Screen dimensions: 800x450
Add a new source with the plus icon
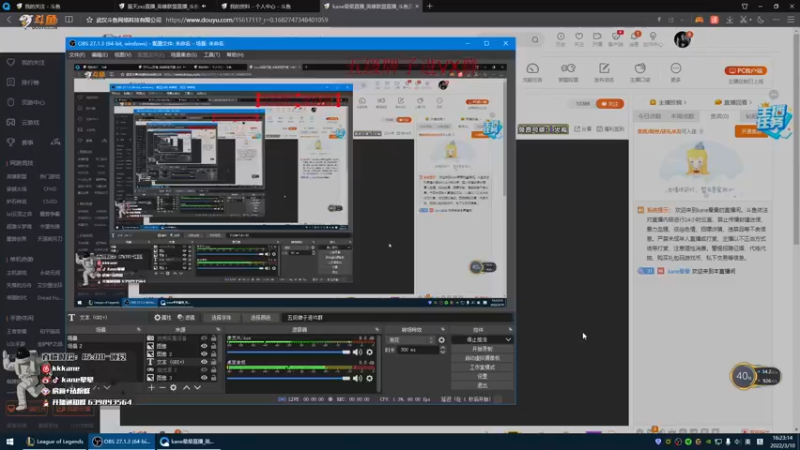point(151,388)
